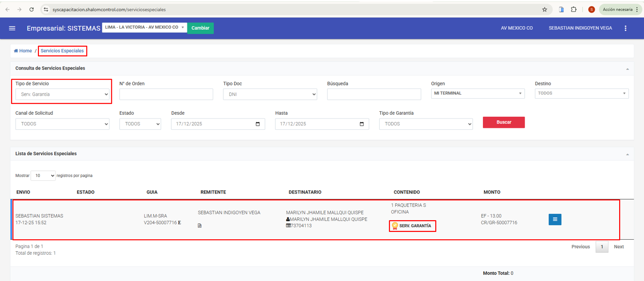The height and width of the screenshot is (281, 644).
Task: Reload the page in browser
Action: coord(32,9)
